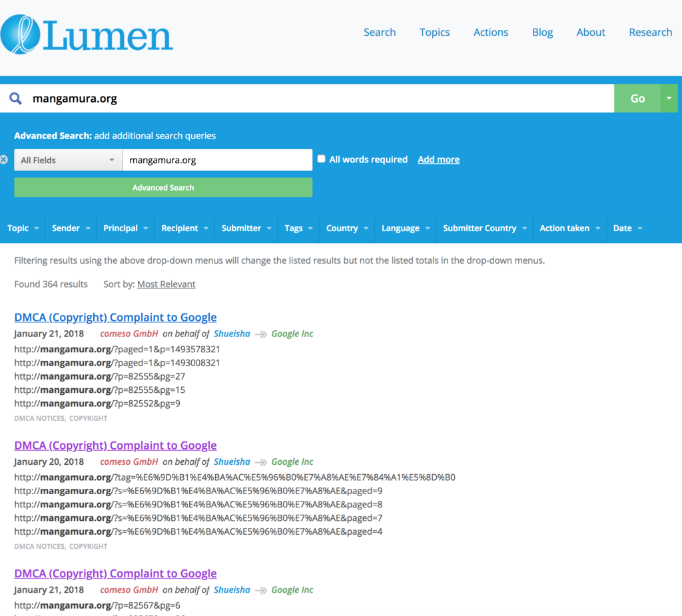
Task: Remove the advanced search query row
Action: click(x=4, y=160)
